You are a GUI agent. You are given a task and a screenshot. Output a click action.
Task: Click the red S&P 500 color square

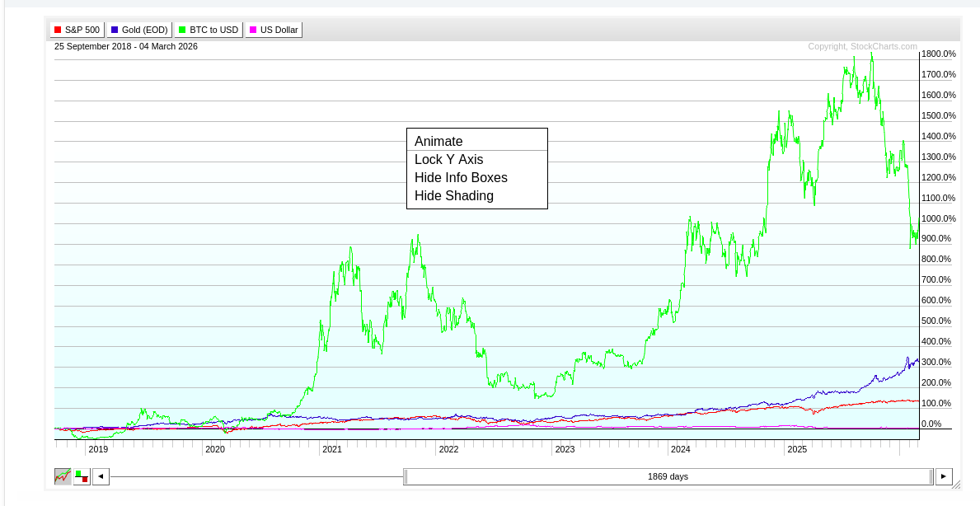[59, 30]
